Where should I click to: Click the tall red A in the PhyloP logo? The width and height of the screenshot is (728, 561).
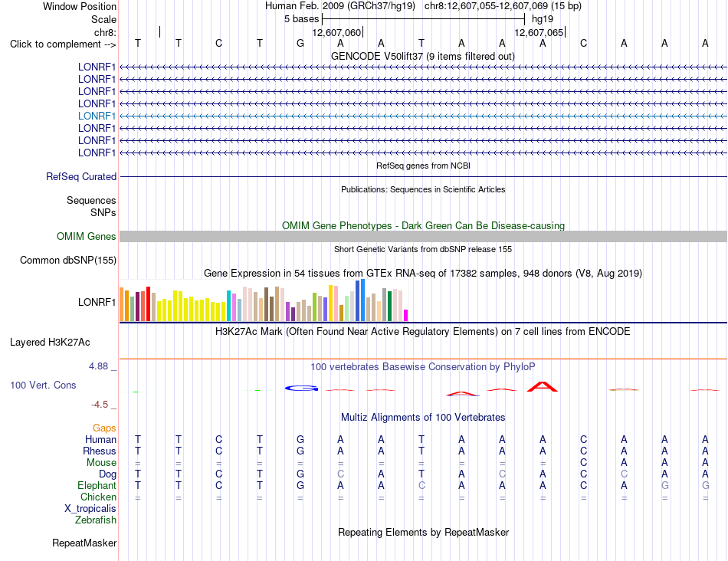click(x=543, y=386)
